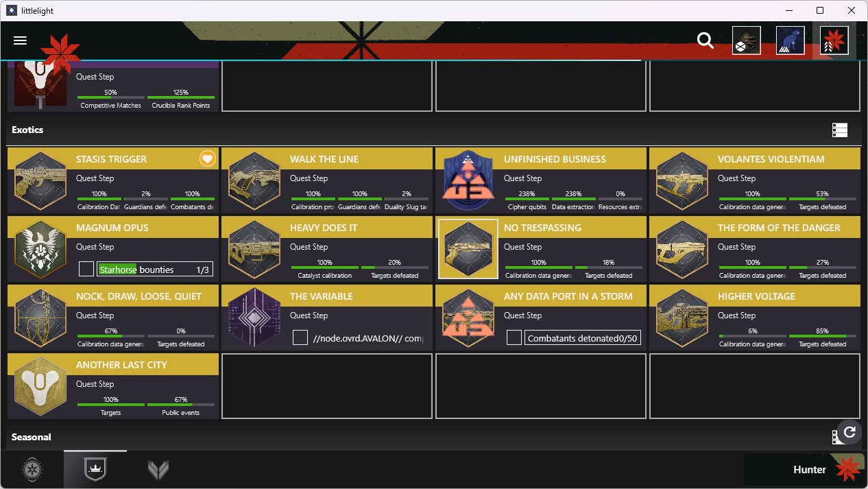Click the Combatants detonated 0/50 progress bar

pyautogui.click(x=583, y=338)
